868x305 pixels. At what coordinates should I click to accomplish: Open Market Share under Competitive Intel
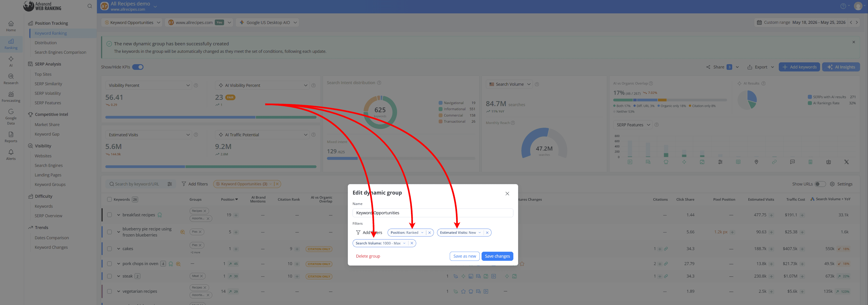point(47,124)
